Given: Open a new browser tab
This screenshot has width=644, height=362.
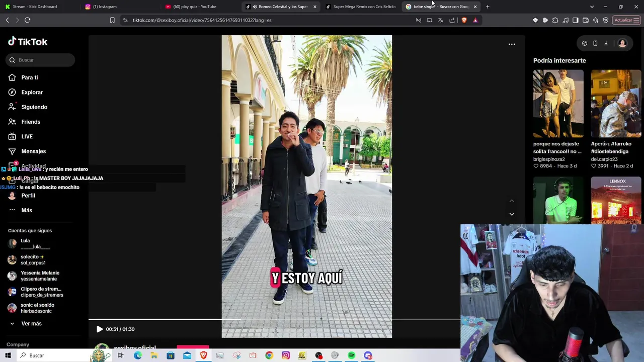Looking at the screenshot, I should tap(488, 7).
